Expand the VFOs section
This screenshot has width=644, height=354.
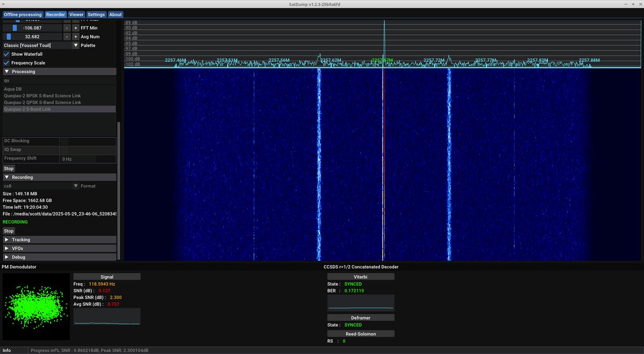click(x=60, y=248)
